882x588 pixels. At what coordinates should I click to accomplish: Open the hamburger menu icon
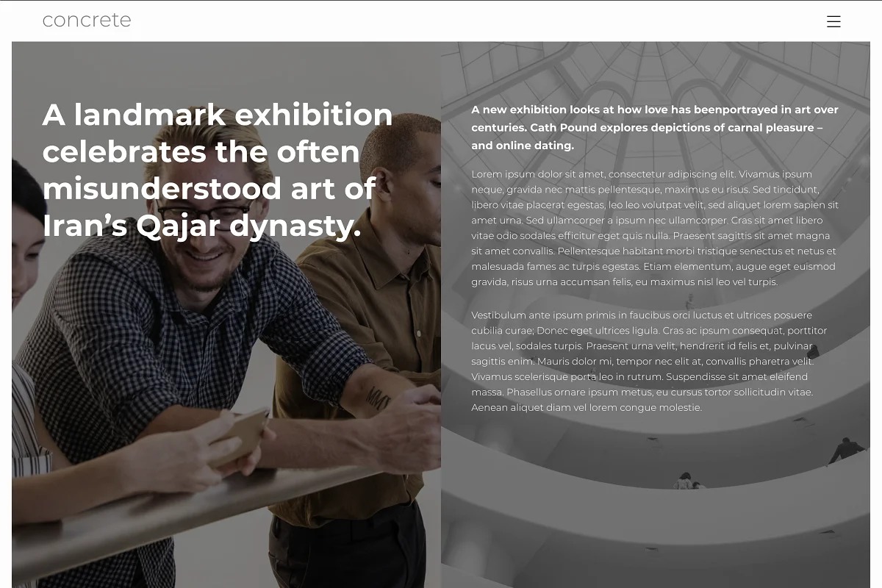(833, 21)
